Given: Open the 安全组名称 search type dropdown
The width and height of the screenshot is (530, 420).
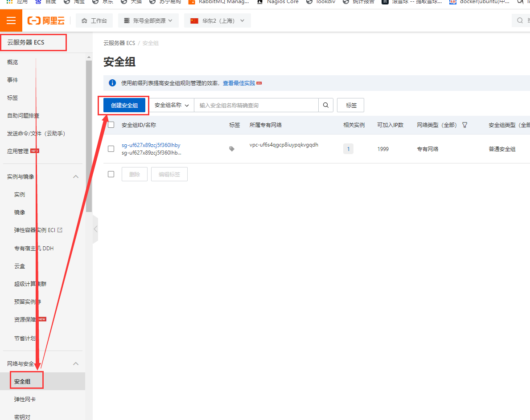Looking at the screenshot, I should pyautogui.click(x=171, y=106).
